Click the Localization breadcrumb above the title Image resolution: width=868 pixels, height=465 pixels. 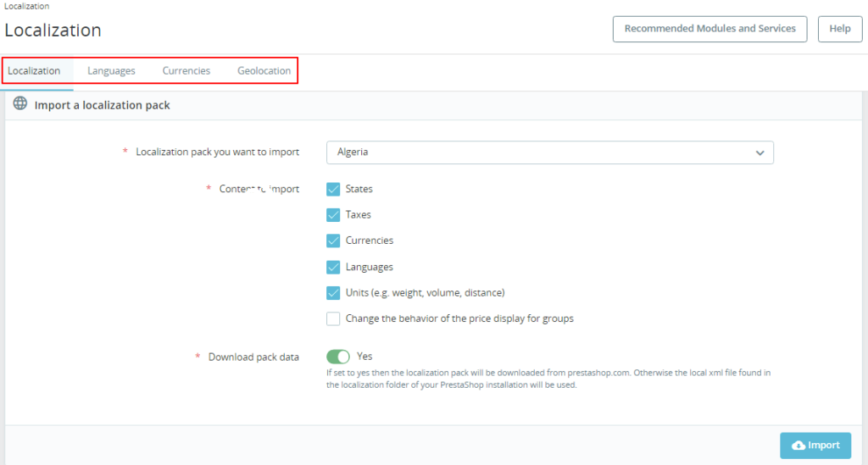click(26, 6)
